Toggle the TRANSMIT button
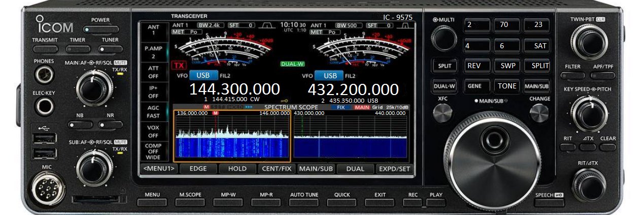 (x=45, y=49)
